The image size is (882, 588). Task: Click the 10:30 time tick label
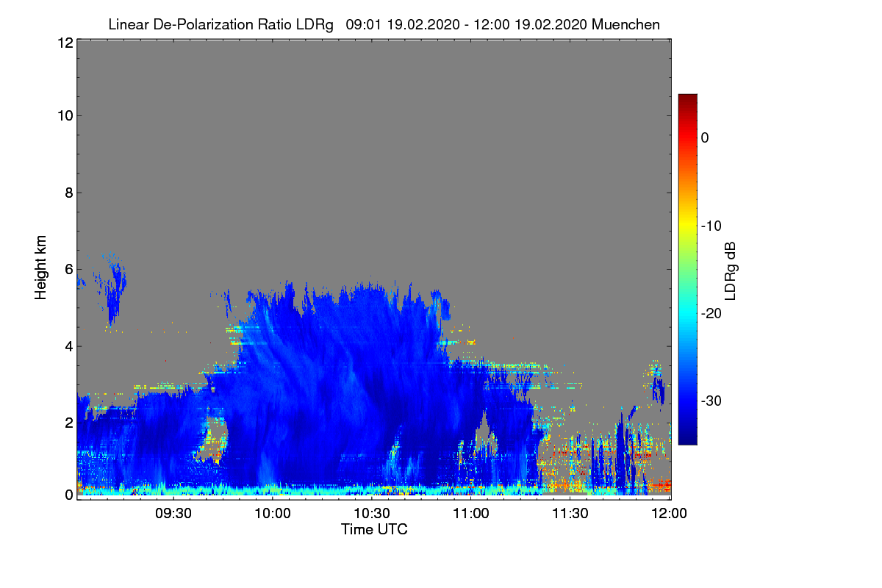click(373, 513)
